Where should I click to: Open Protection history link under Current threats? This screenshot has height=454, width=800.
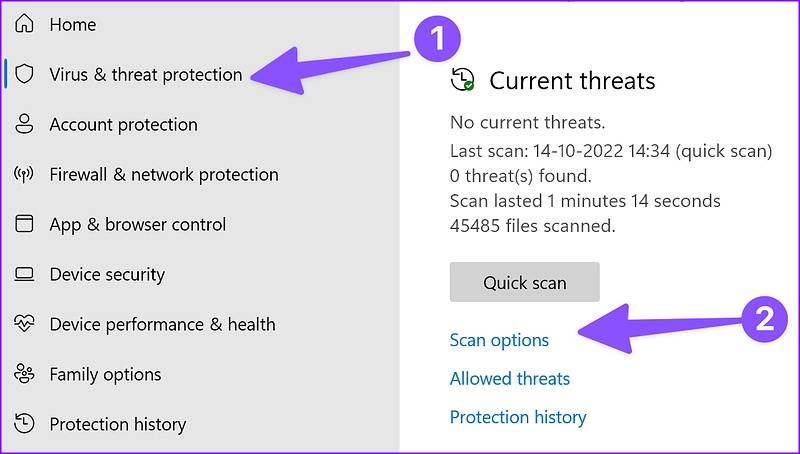pyautogui.click(x=518, y=417)
